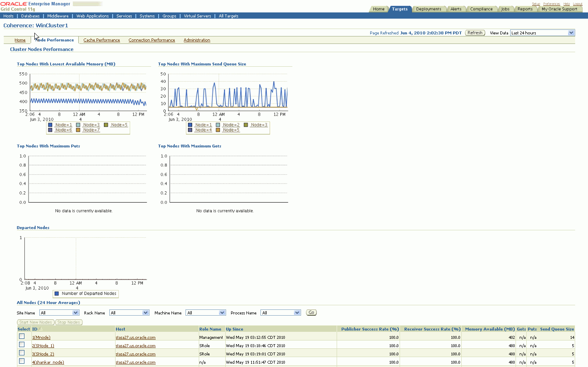Screen dimensions: 588x367
Task: Click the Select column header
Action: point(24,329)
